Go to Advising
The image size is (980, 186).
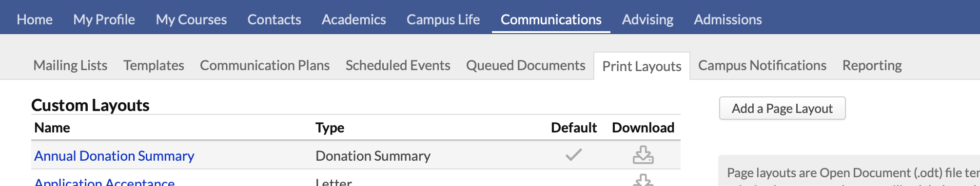point(647,19)
